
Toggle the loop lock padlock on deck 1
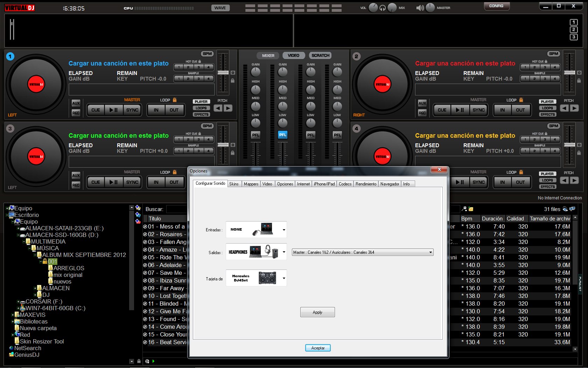point(175,100)
